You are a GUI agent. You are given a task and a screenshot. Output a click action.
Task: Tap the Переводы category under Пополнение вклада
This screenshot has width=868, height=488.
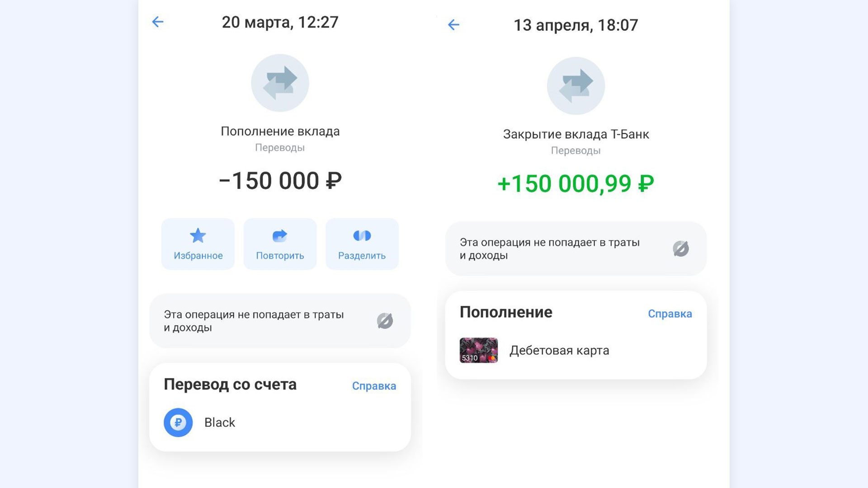coord(280,148)
